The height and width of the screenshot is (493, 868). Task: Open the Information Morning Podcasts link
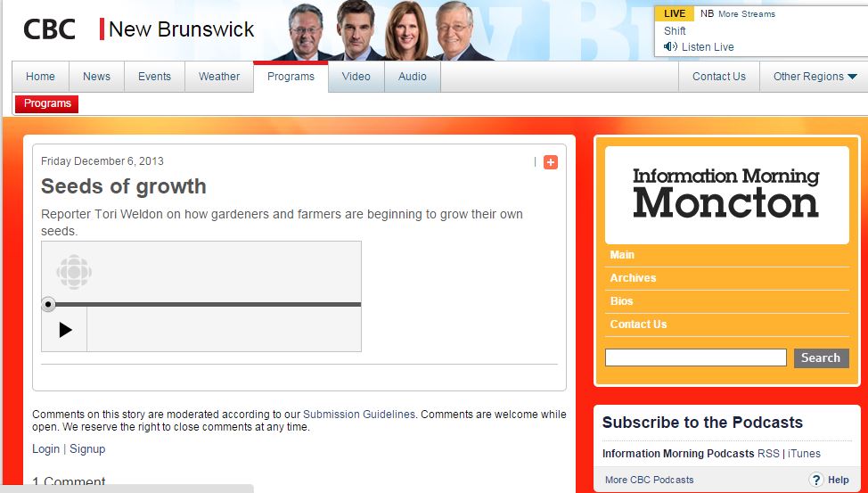(678, 454)
